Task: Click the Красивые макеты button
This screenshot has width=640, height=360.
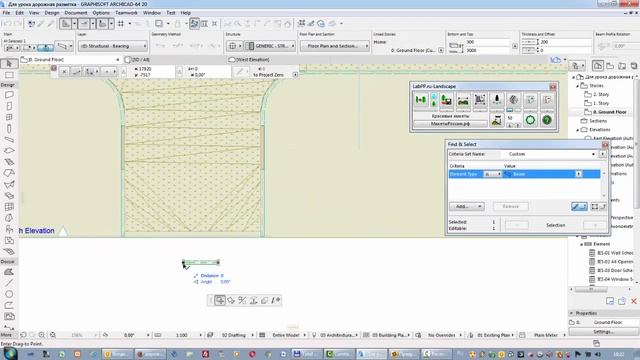Action: 451,116
